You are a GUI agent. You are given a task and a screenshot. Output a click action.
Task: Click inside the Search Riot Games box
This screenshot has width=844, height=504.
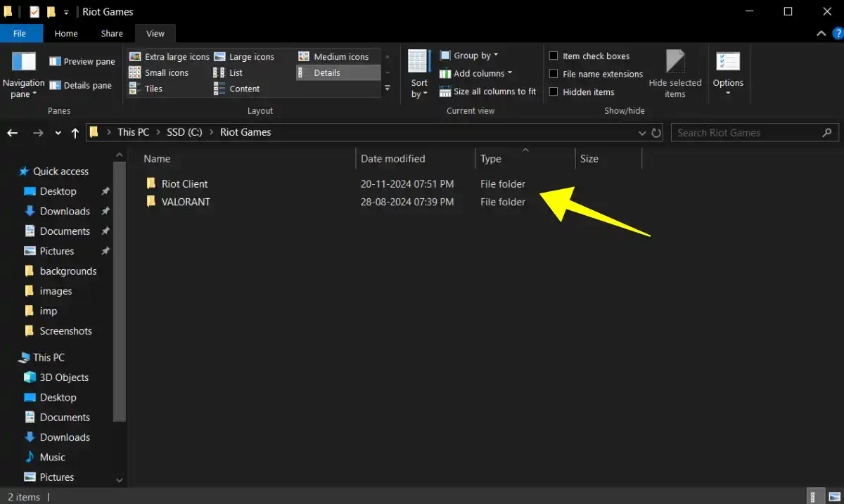746,132
